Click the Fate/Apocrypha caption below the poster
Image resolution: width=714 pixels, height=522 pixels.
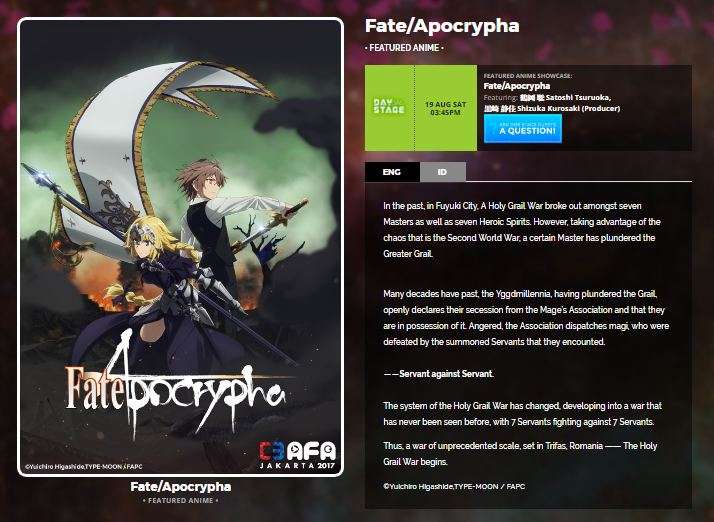pos(181,486)
